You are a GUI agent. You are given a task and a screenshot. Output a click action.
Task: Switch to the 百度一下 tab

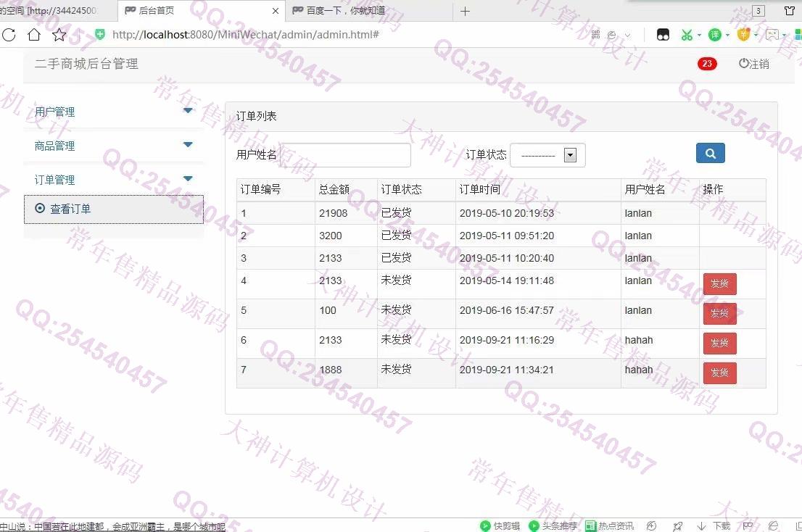(368, 11)
